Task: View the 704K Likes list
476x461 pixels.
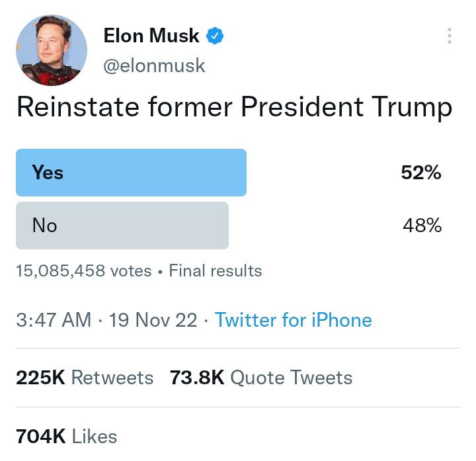Action: click(67, 437)
